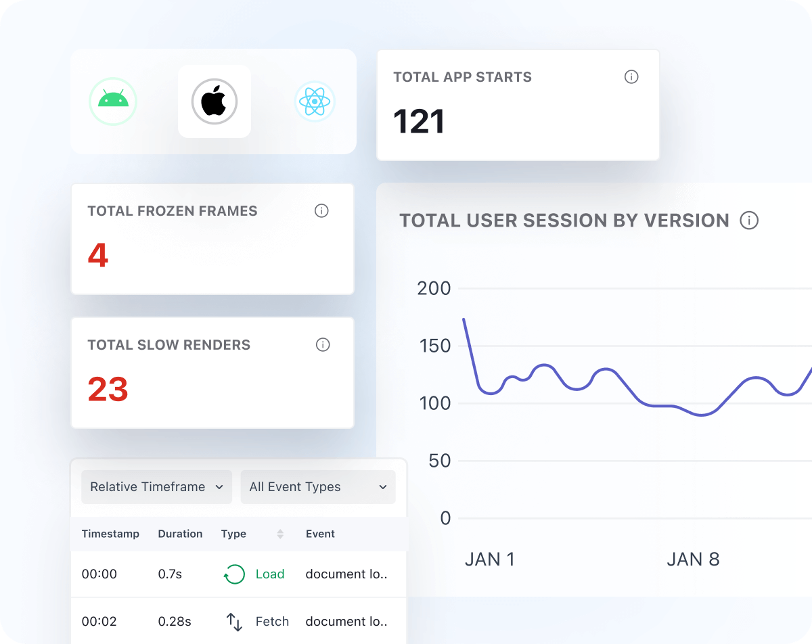Select the Apple iOS platform icon
The height and width of the screenshot is (644, 812).
(215, 101)
